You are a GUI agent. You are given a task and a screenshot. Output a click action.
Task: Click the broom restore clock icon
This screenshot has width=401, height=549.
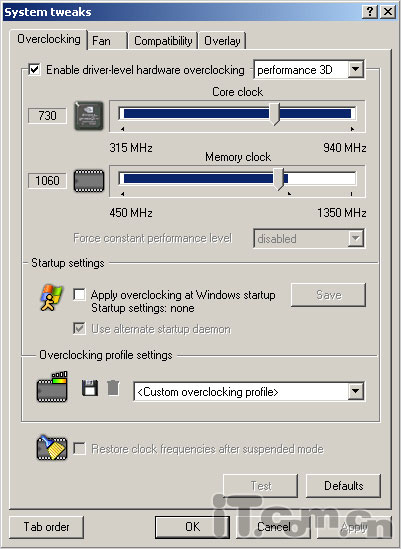52,448
